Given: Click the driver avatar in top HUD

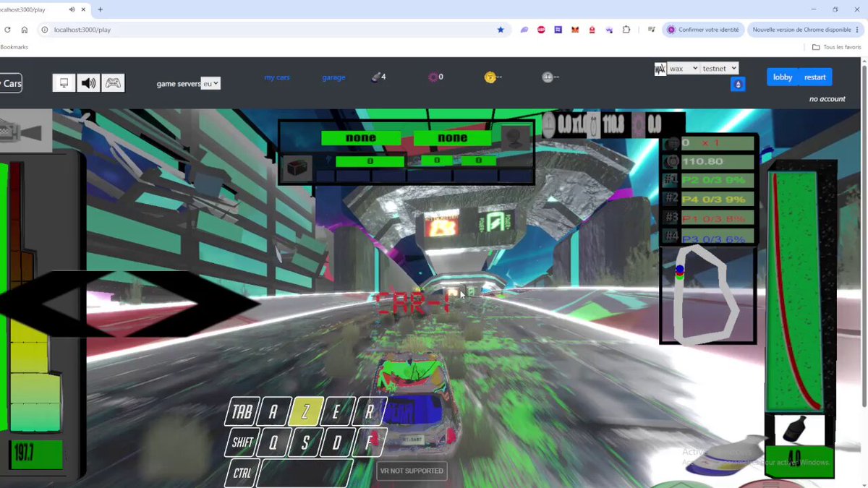Looking at the screenshot, I should [516, 136].
